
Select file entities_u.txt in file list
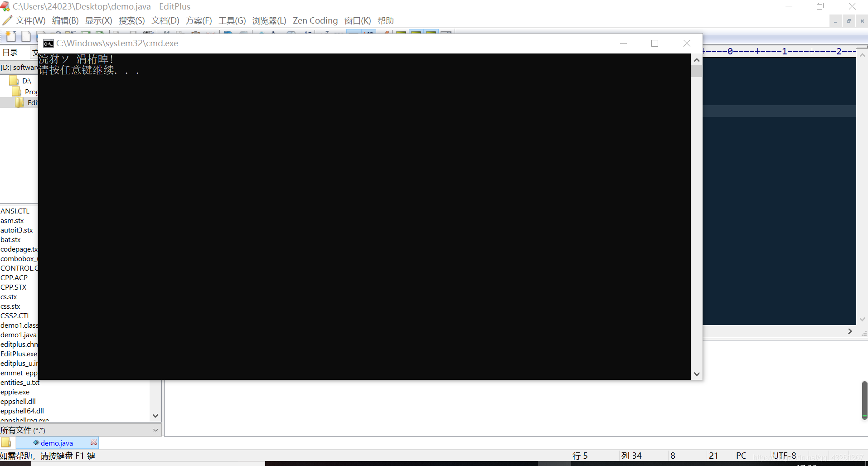(x=20, y=382)
